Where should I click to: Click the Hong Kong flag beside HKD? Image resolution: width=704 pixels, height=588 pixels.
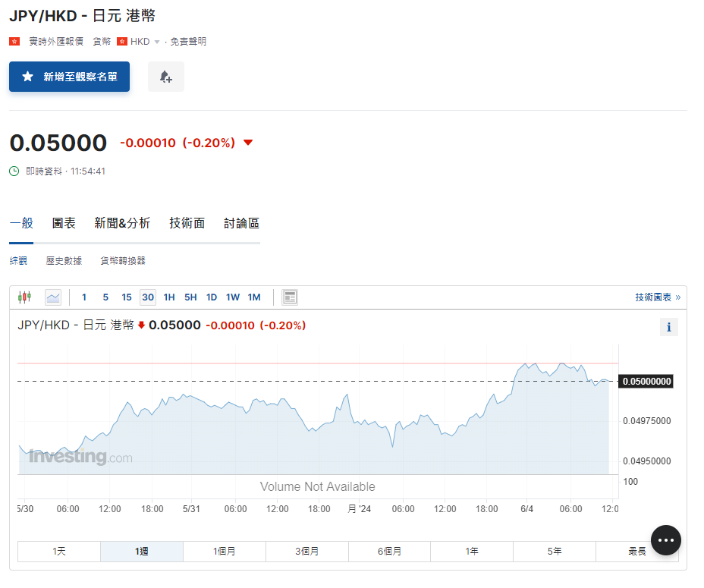[122, 42]
